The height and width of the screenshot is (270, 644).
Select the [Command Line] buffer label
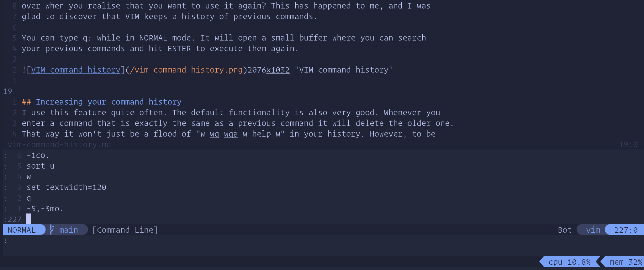(x=125, y=230)
